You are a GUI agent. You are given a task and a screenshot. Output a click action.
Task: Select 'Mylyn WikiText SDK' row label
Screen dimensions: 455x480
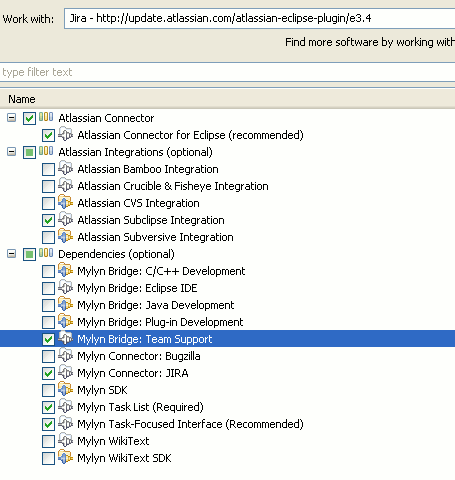(x=124, y=458)
